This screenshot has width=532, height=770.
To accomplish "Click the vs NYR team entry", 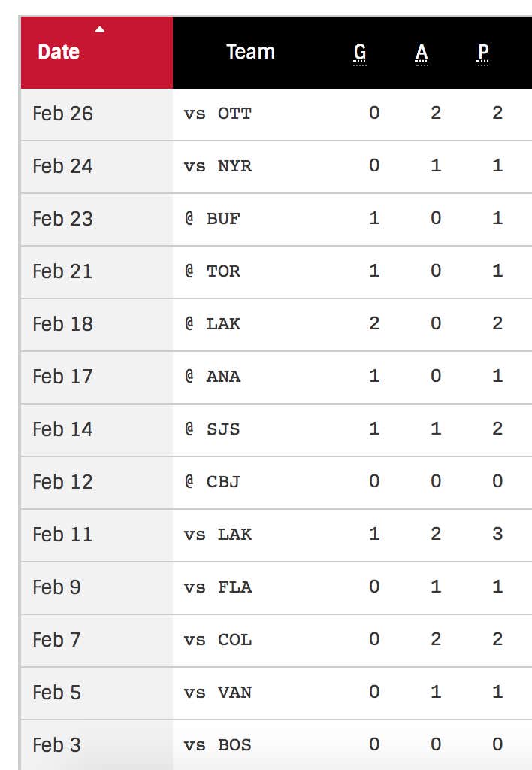I will [218, 166].
